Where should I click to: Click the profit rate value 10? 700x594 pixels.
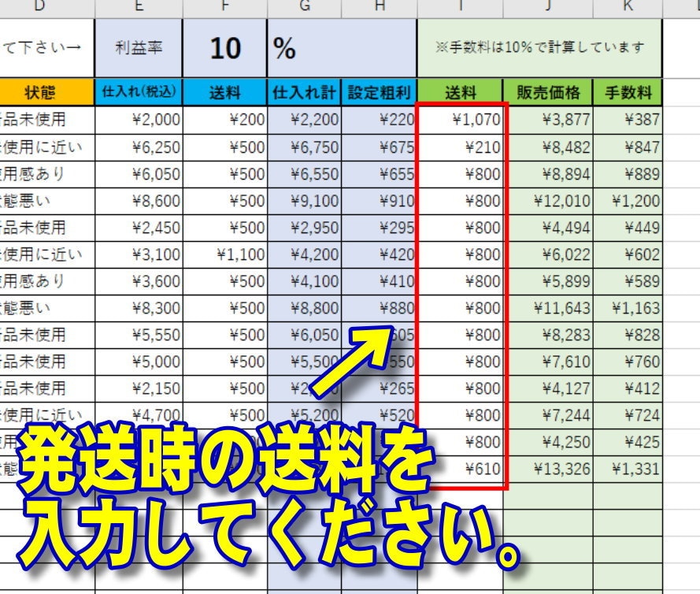coord(225,48)
